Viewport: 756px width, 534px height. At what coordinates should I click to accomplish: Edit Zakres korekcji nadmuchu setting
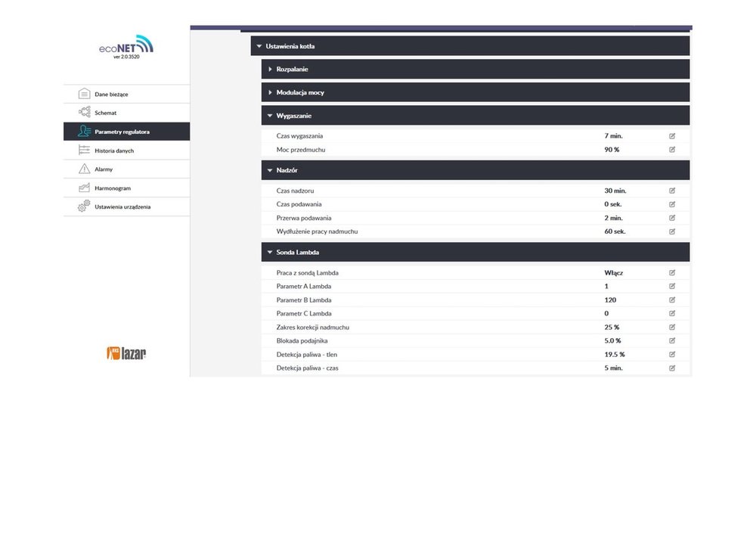point(671,327)
